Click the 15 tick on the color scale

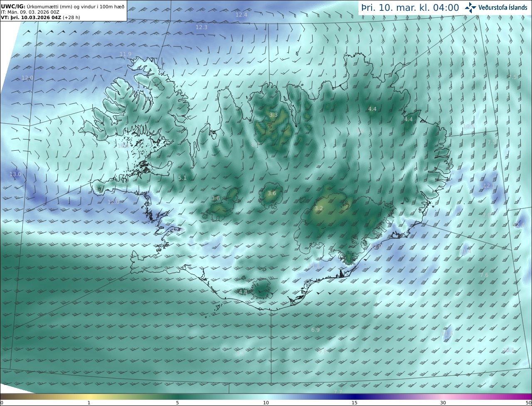(x=355, y=403)
